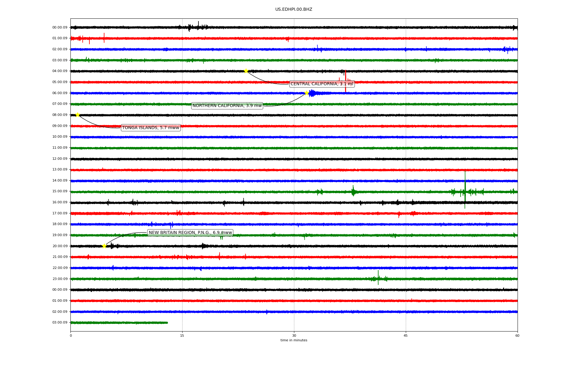
Task: Click the 20:00:09 time label on left axis
Action: point(60,246)
